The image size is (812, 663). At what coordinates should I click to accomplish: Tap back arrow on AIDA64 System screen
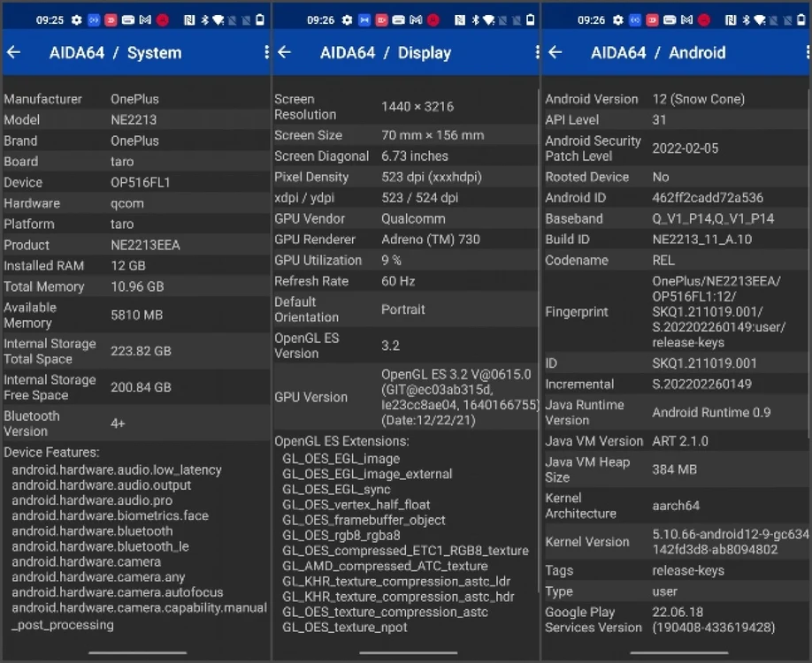pyautogui.click(x=13, y=52)
